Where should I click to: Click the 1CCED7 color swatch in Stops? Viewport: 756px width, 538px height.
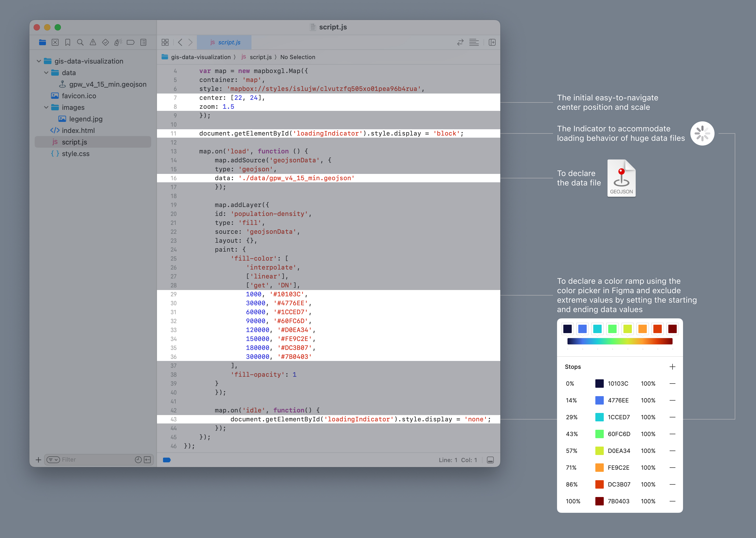(600, 417)
